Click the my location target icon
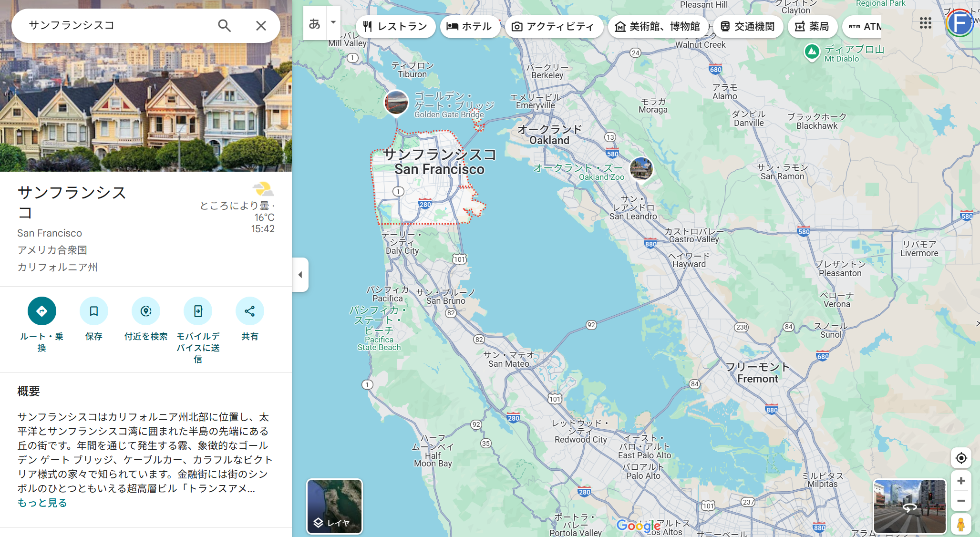This screenshot has height=537, width=980. 961,458
